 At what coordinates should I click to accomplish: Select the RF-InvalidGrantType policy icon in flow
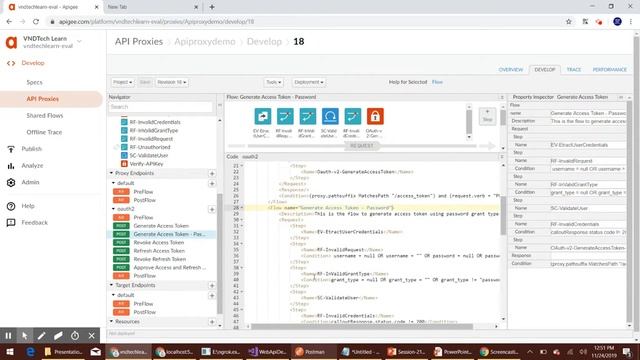(x=307, y=116)
